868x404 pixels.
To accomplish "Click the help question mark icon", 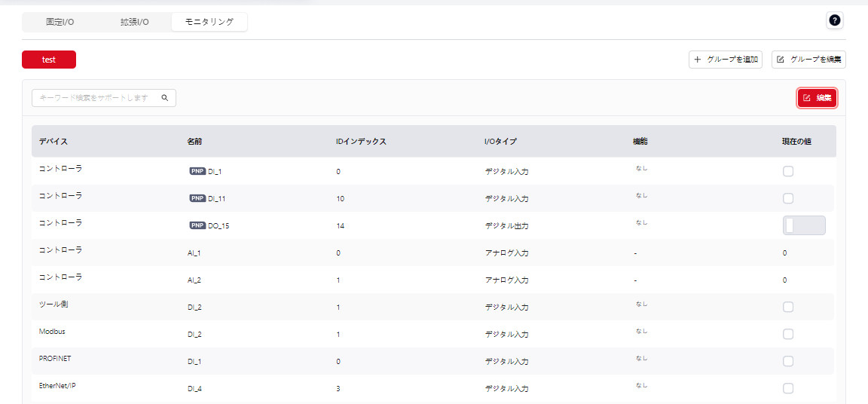I will pyautogui.click(x=834, y=21).
